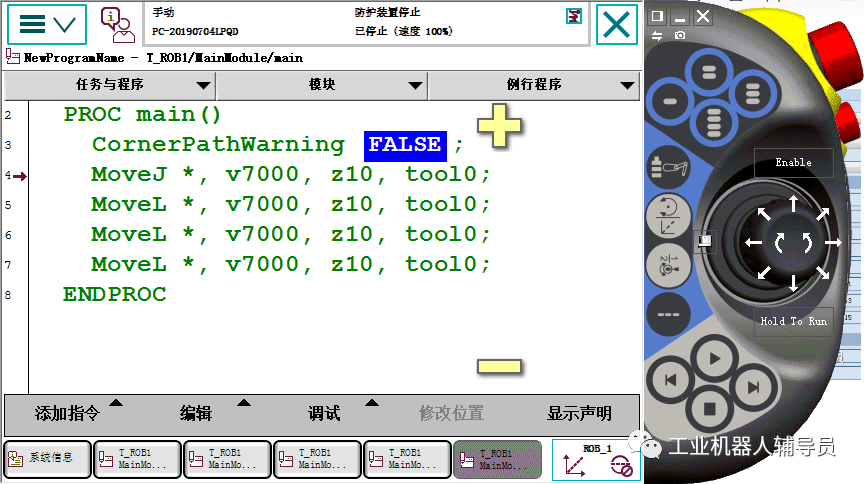Toggle axis 1-3/4-6 motion mode button

668,266
